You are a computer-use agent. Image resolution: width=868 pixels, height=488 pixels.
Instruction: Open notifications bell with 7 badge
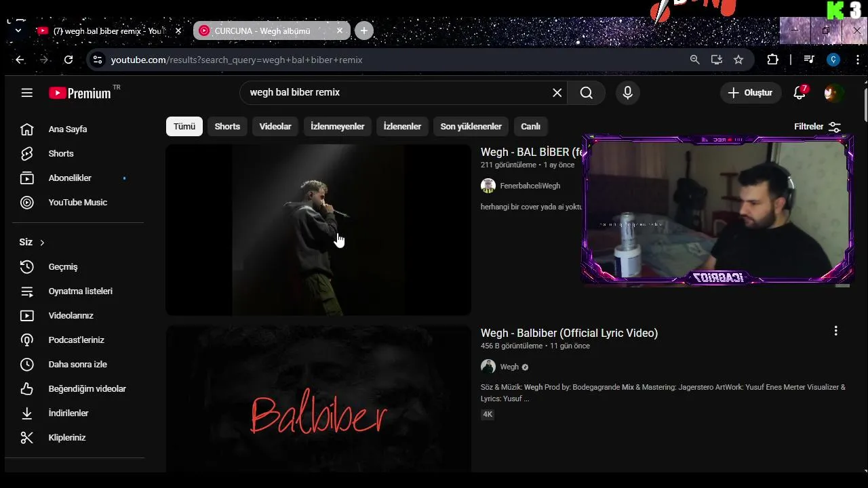pyautogui.click(x=800, y=93)
